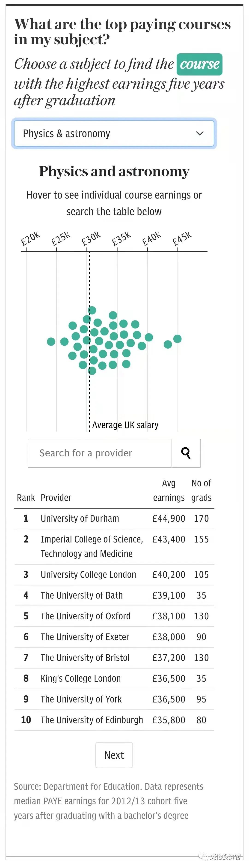Click the leftmost dot on the chart

tap(51, 342)
